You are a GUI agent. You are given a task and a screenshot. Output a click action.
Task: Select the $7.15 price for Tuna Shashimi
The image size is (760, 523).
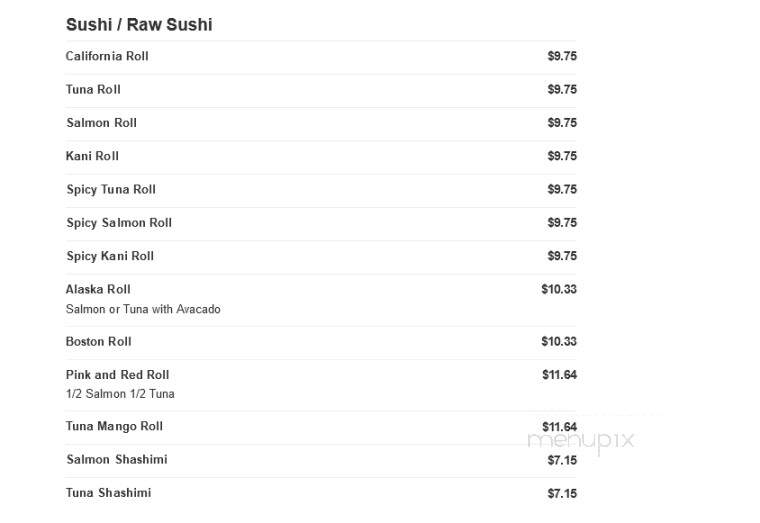pos(562,494)
